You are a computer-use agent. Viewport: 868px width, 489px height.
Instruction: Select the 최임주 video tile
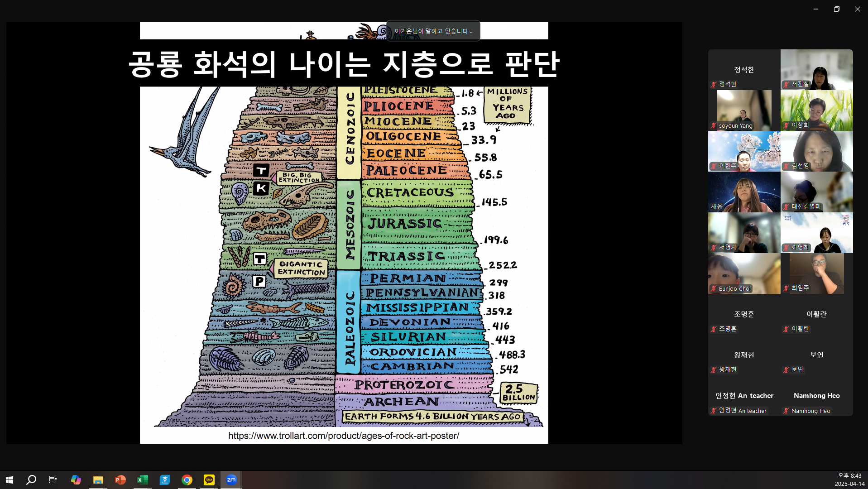tap(817, 273)
